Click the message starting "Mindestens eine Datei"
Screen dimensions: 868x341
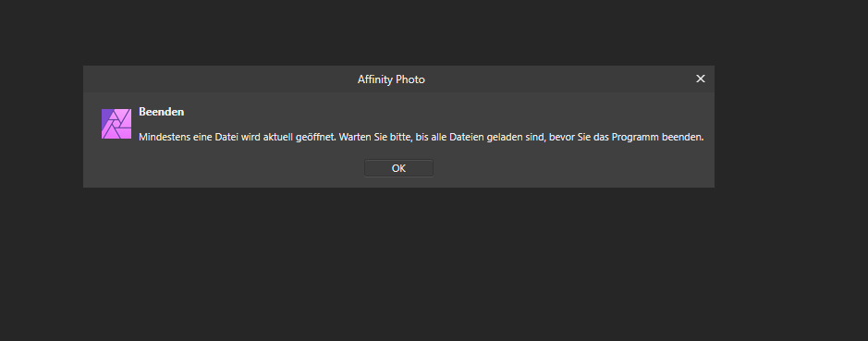(x=422, y=138)
